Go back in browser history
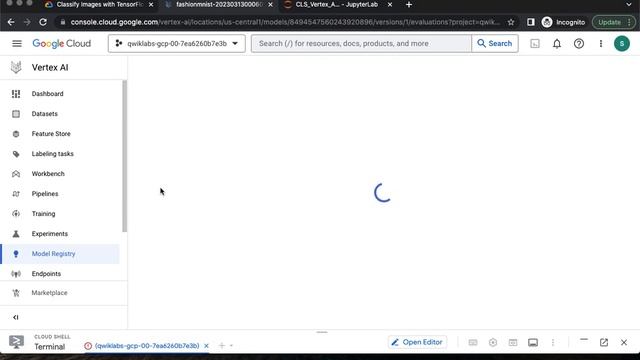The width and height of the screenshot is (640, 360). 11,22
